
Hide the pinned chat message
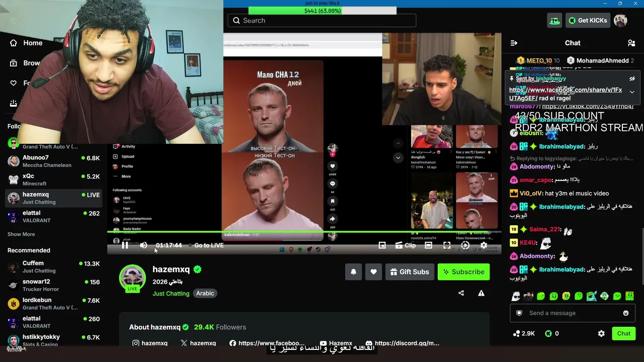pos(632,79)
